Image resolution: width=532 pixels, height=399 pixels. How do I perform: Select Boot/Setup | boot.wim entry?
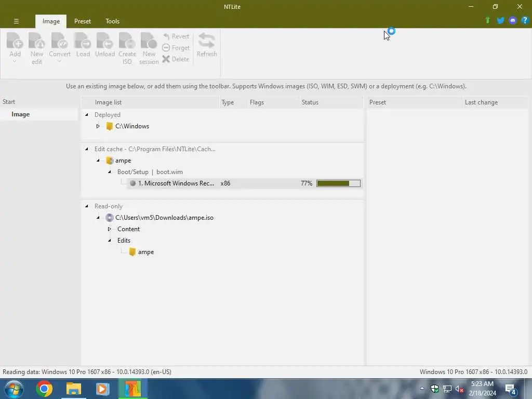tap(150, 172)
